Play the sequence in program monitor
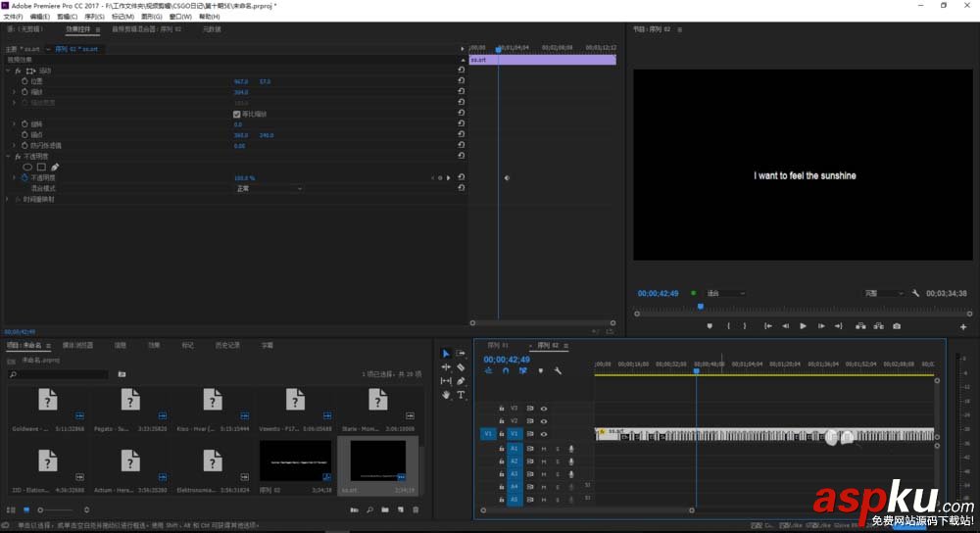This screenshot has width=980, height=533. 804,326
